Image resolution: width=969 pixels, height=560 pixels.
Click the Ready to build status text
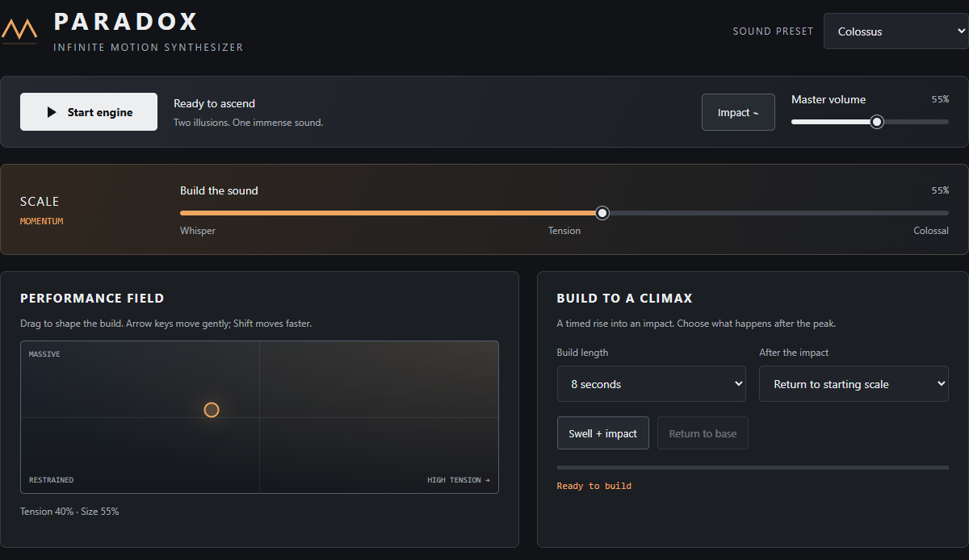pyautogui.click(x=594, y=486)
